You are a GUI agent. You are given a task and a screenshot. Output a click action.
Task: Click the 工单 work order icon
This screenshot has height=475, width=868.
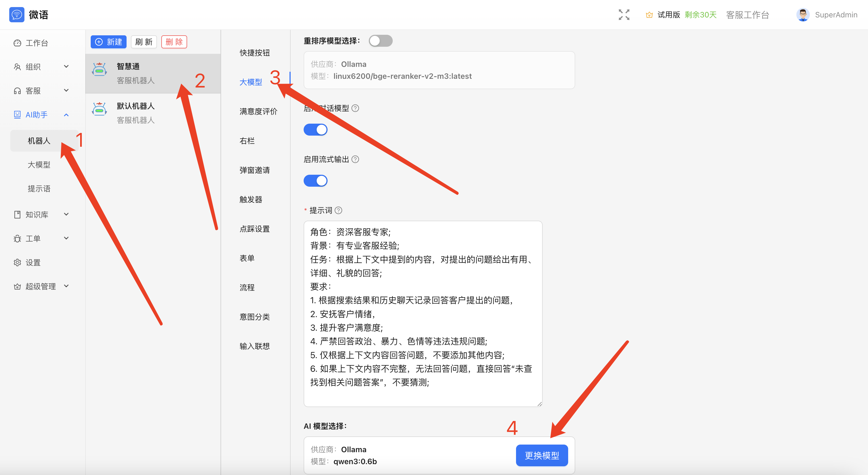18,238
